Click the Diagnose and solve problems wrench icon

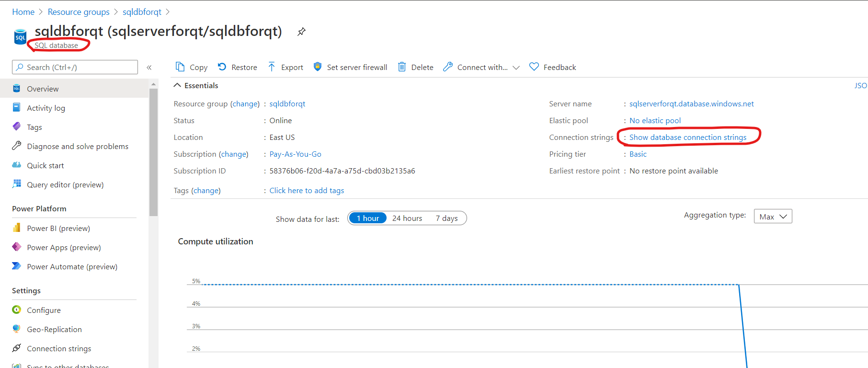[17, 146]
